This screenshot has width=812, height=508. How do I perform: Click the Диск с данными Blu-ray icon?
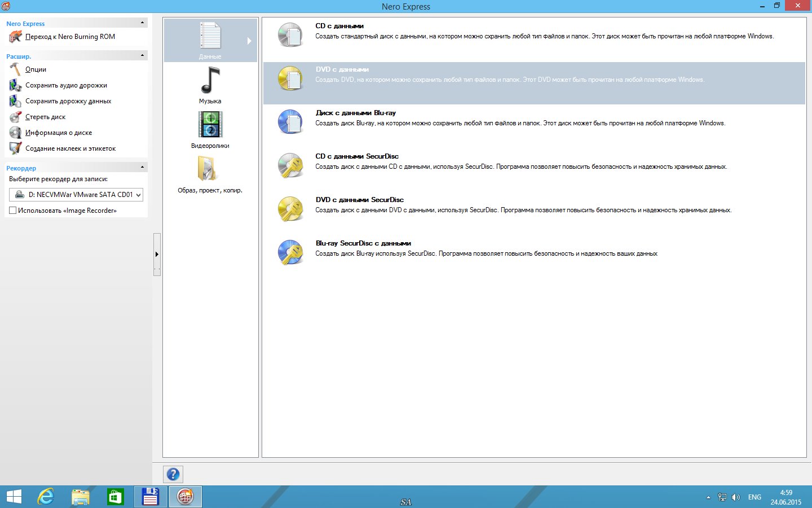tap(290, 122)
